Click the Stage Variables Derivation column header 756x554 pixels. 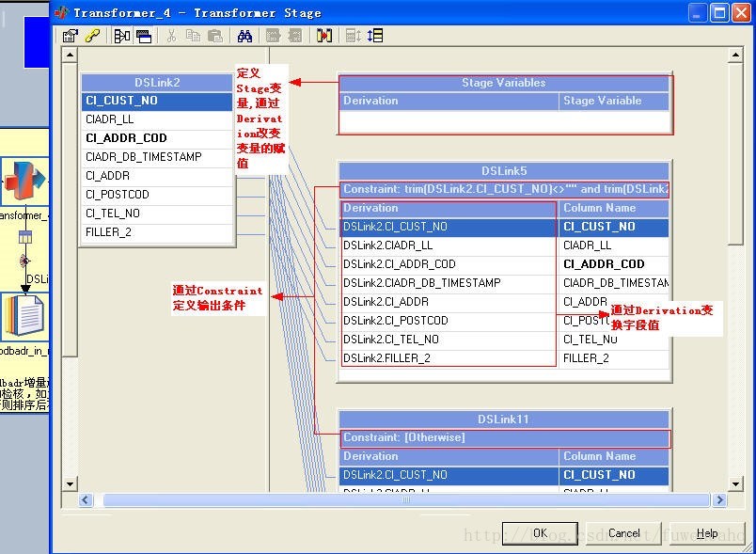pyautogui.click(x=449, y=101)
